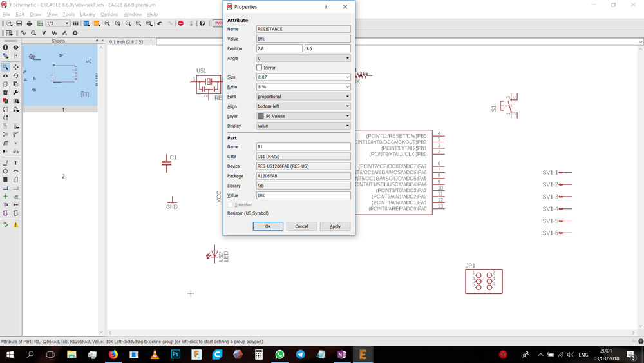
Task: Open the Edit menu
Action: 20,14
